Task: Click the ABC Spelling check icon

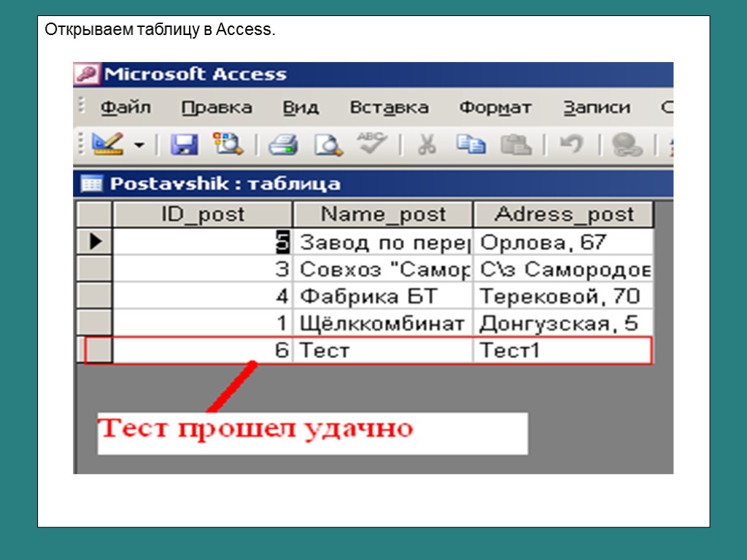Action: 371,143
